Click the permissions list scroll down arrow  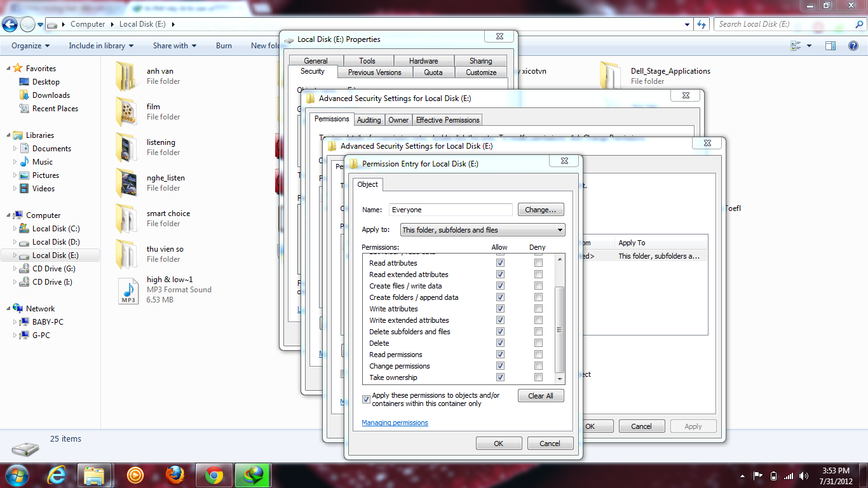pos(559,379)
